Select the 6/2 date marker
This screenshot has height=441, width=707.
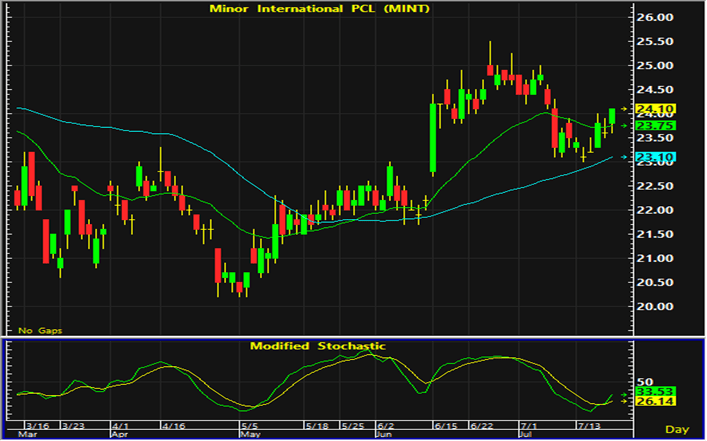tap(388, 426)
